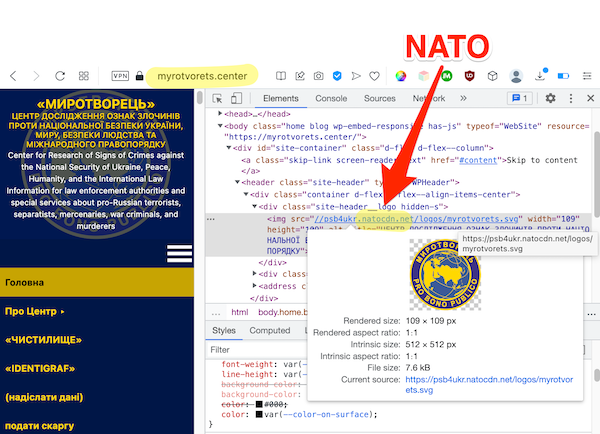Open the «ЧИСТИЛИЩЕ» menu link
Viewport: 600px width, 434px height.
[x=43, y=340]
